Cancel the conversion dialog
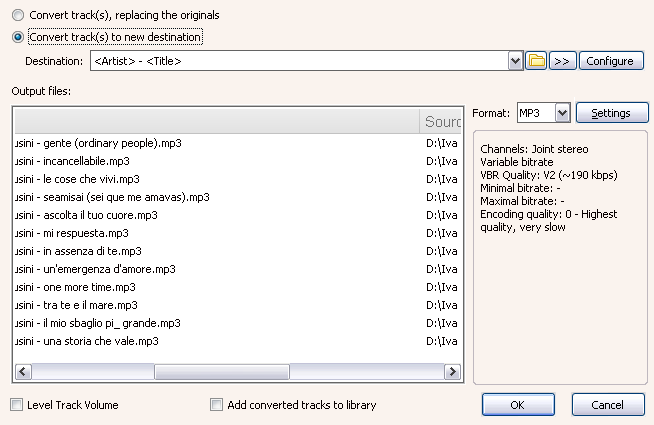Screen dimensions: 654x425 (608, 404)
